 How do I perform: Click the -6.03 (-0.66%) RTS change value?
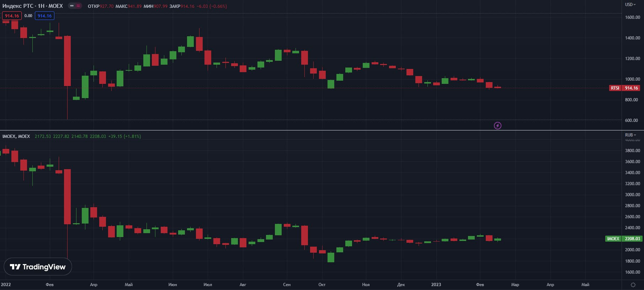click(x=212, y=6)
